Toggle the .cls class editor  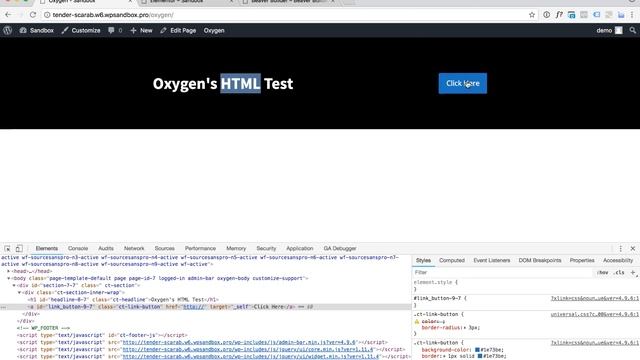click(x=619, y=272)
